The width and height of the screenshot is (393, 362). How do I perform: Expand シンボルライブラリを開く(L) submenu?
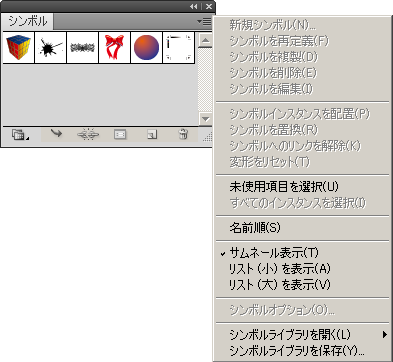302,334
